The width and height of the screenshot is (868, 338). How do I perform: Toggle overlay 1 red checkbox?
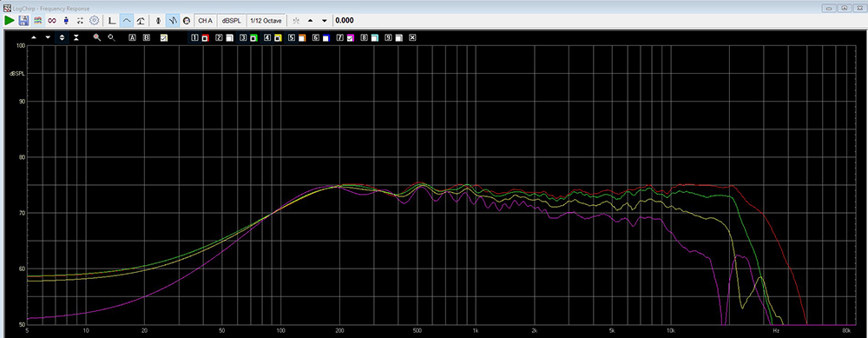[x=204, y=37]
